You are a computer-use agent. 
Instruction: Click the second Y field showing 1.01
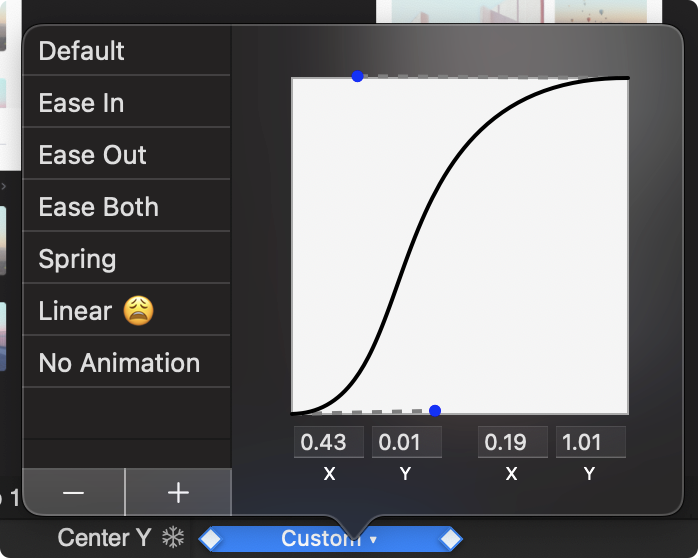(590, 442)
